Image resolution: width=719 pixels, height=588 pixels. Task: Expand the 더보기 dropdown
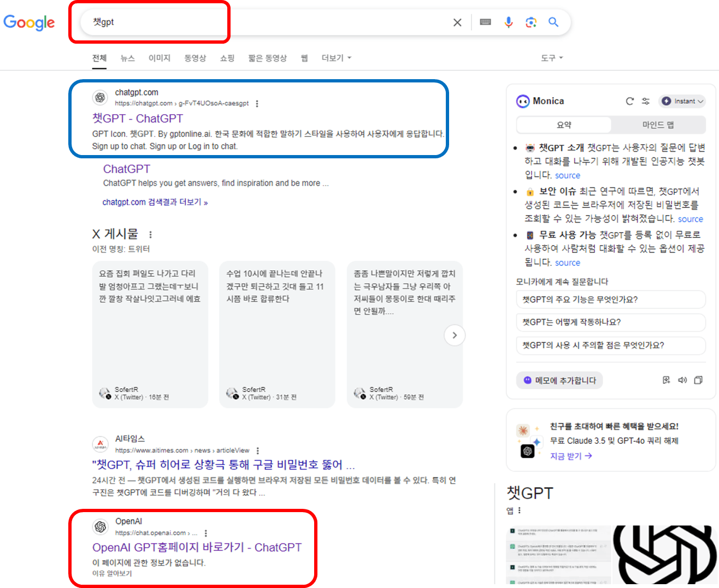(x=336, y=58)
